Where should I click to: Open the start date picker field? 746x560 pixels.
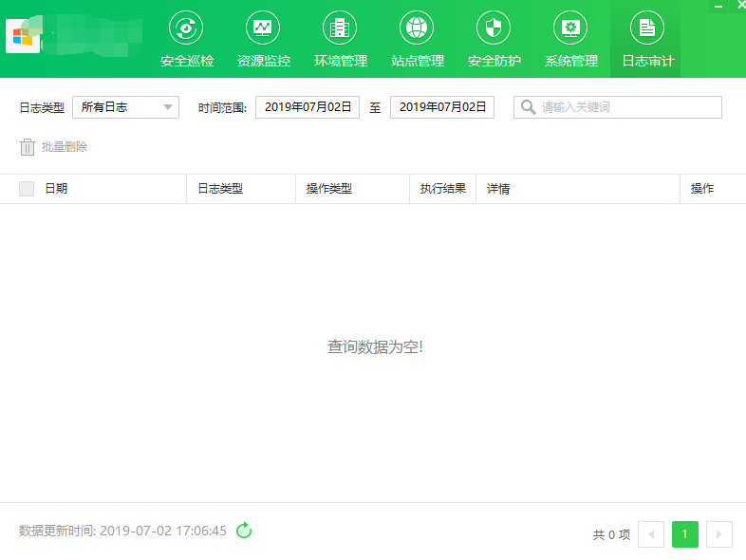click(308, 107)
